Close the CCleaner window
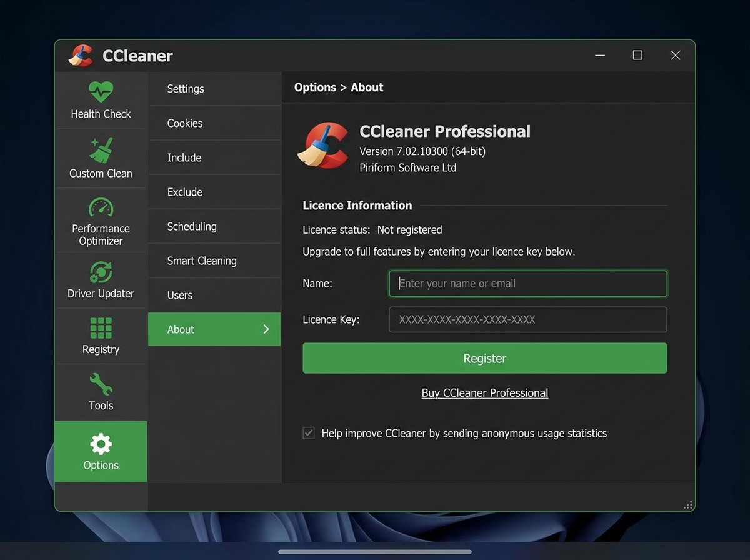Image resolution: width=750 pixels, height=560 pixels. point(676,56)
